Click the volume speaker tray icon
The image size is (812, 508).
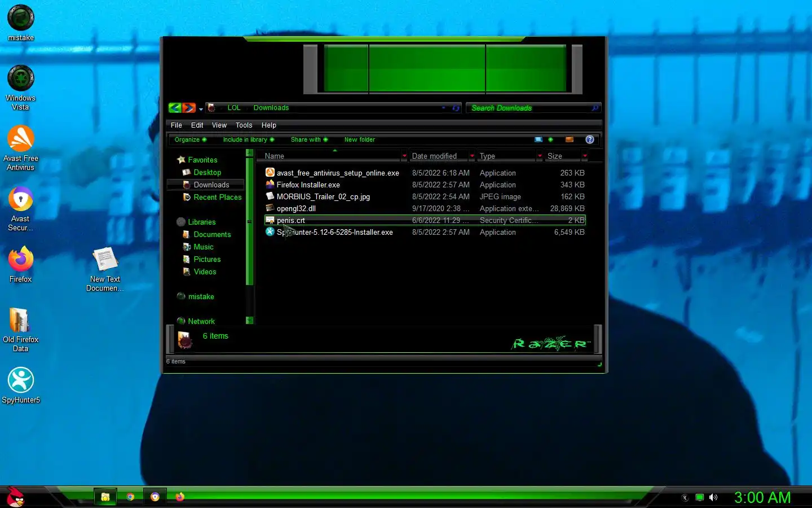point(713,497)
